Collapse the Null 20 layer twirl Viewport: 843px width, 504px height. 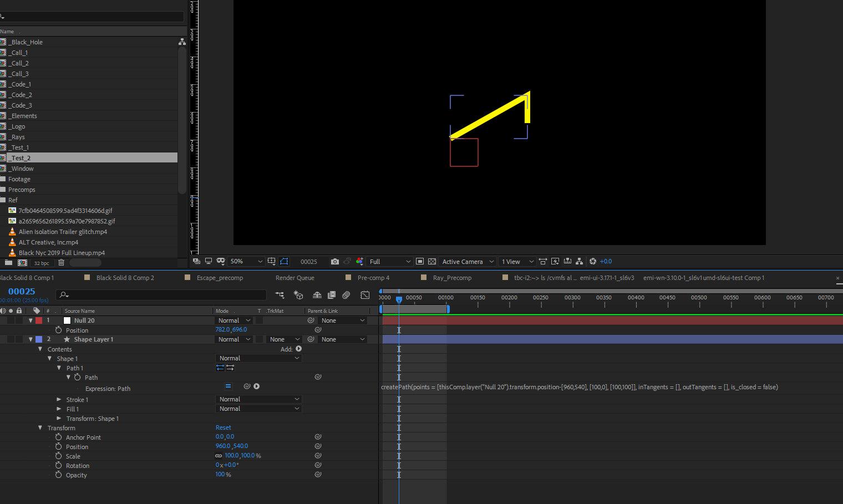[31, 320]
